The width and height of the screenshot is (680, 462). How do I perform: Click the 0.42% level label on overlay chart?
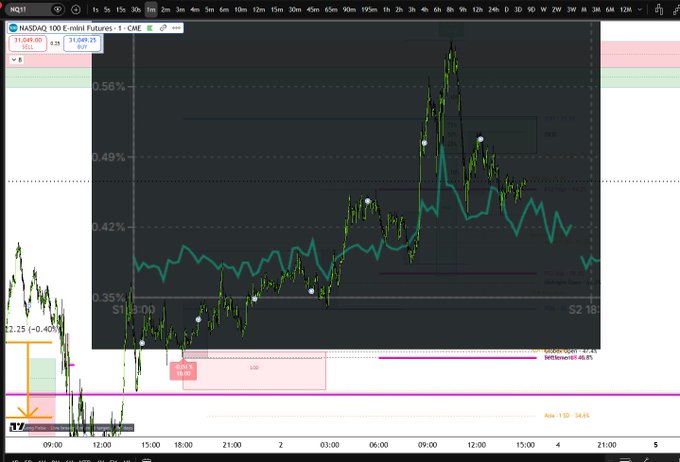click(109, 227)
